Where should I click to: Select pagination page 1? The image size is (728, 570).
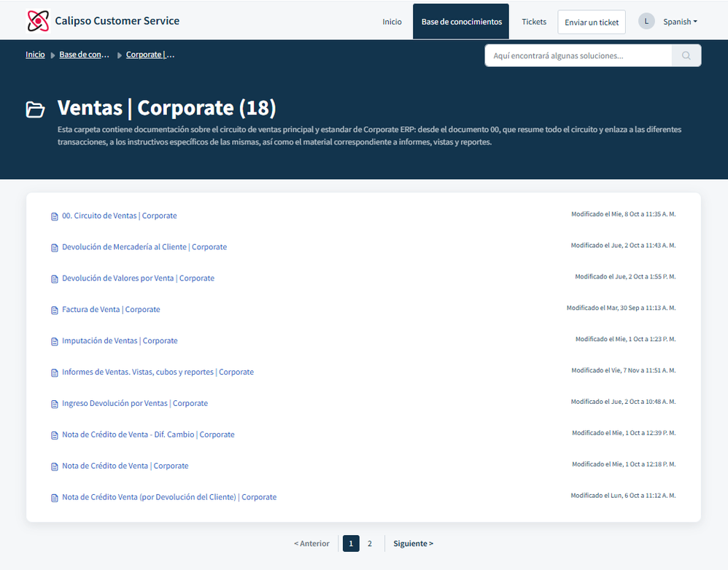point(351,544)
